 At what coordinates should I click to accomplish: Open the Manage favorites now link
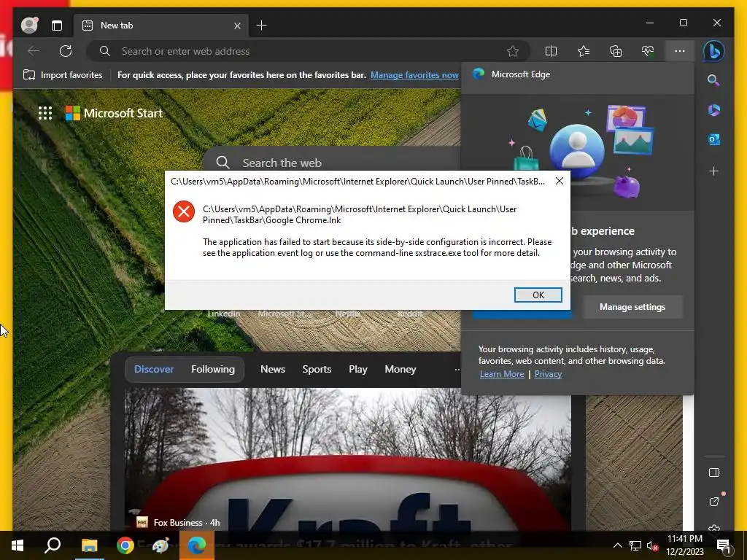414,75
